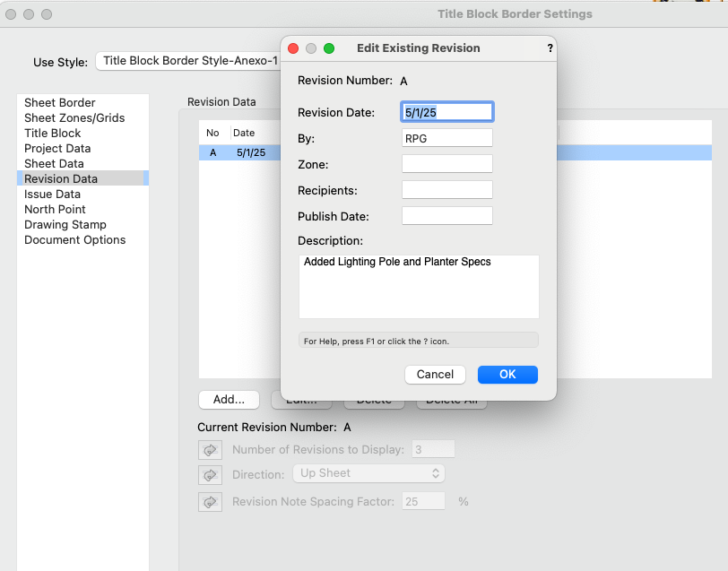Screen dimensions: 728x571
Task: Select the Project Data category
Action: point(56,148)
